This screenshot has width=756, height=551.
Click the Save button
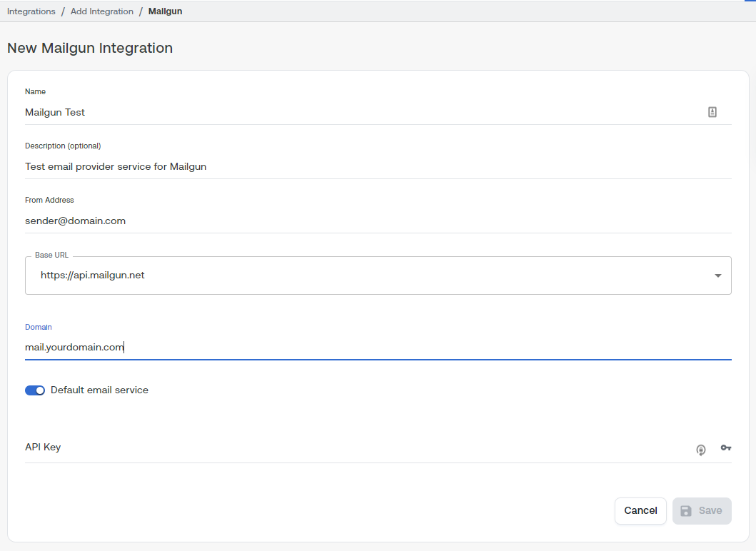(x=702, y=510)
